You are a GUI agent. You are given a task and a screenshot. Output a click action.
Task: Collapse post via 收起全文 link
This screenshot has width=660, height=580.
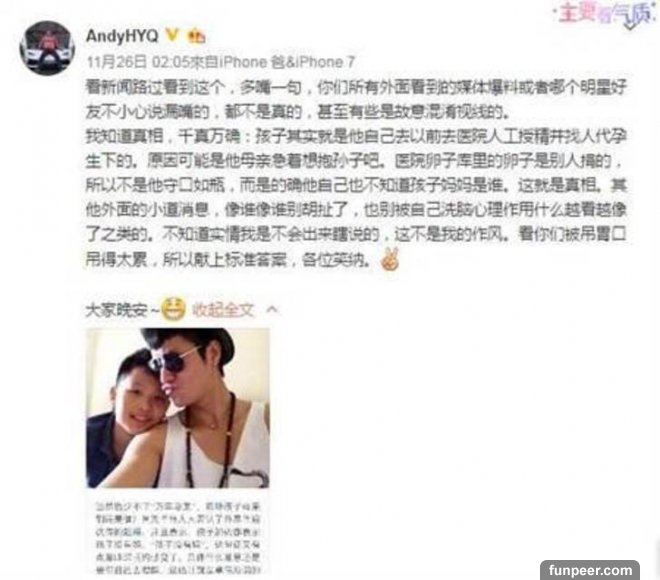coord(223,310)
